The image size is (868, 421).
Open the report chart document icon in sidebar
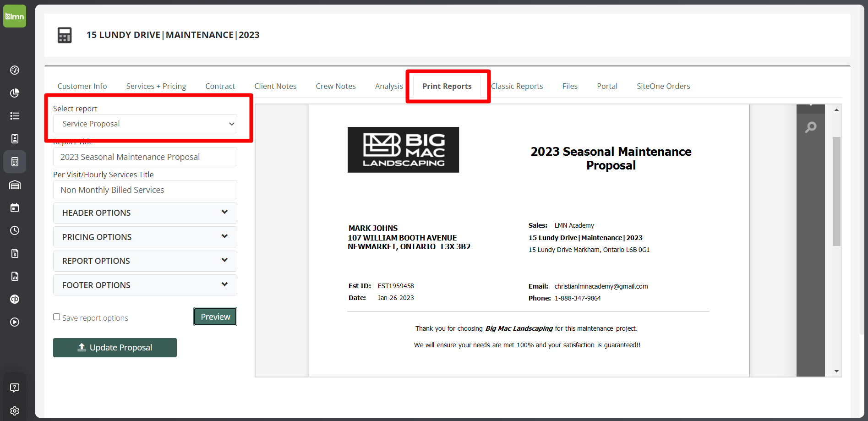tap(15, 276)
